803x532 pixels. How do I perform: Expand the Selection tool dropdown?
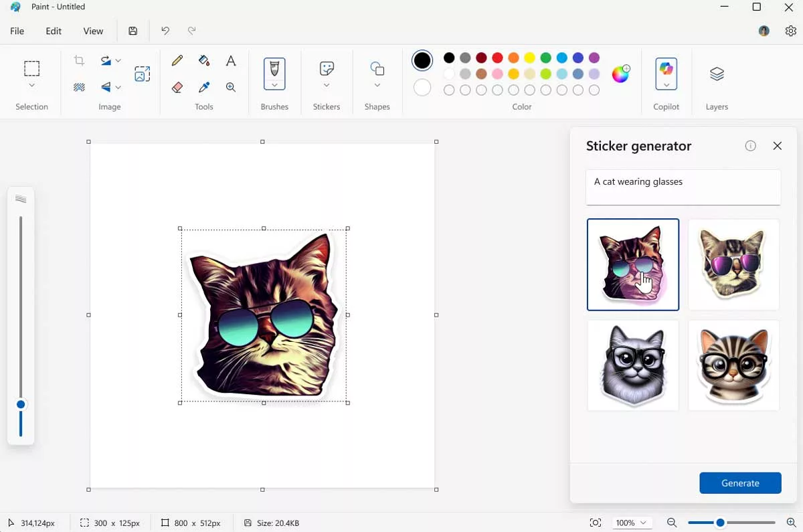click(31, 86)
